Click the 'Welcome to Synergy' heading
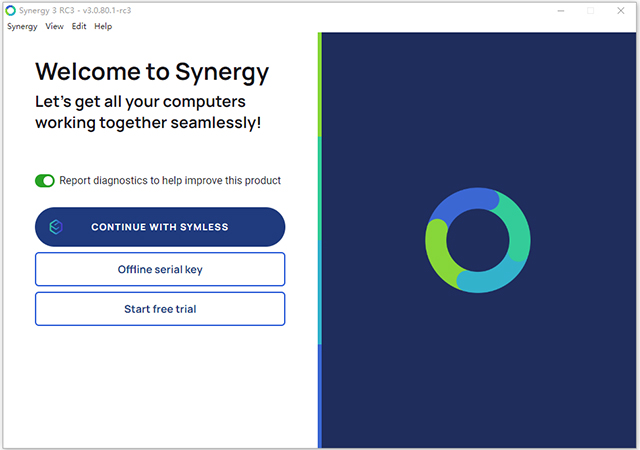 tap(152, 72)
